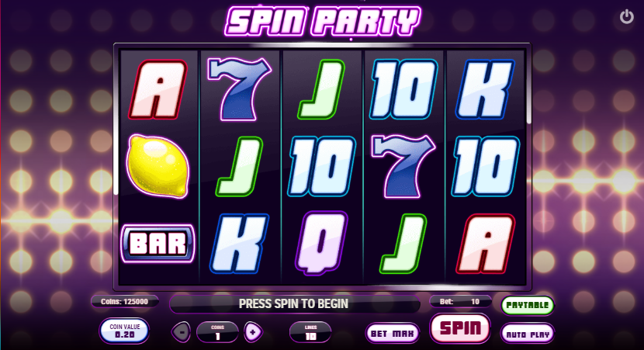Click the Coins 1 display field
Image resolution: width=644 pixels, height=350 pixels.
coord(217,332)
